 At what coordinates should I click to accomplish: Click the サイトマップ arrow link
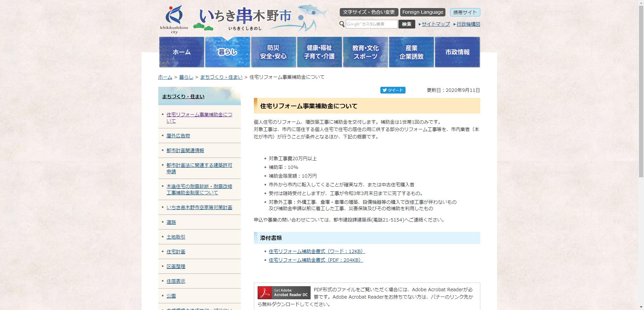tap(435, 24)
